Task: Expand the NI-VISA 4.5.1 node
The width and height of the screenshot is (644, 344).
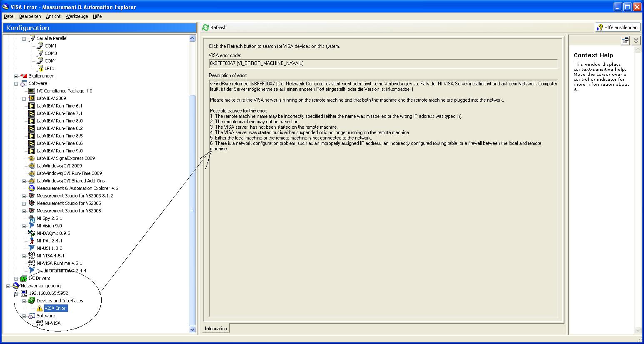Action: coord(24,256)
